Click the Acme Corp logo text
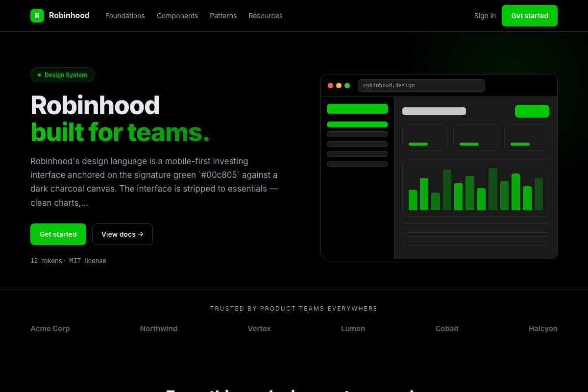The width and height of the screenshot is (588, 392). click(50, 329)
